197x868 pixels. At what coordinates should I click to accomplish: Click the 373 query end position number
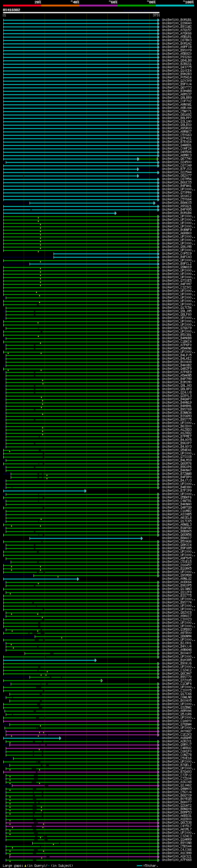point(155,15)
